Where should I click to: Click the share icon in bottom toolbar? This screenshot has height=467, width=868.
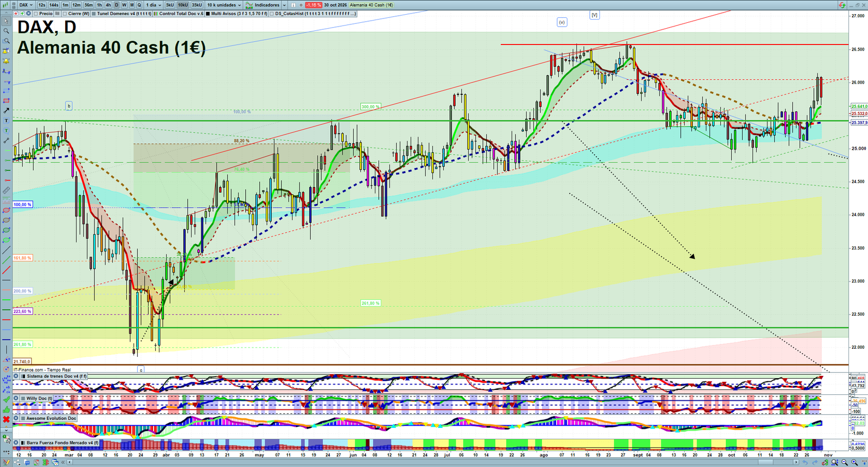(x=17, y=462)
